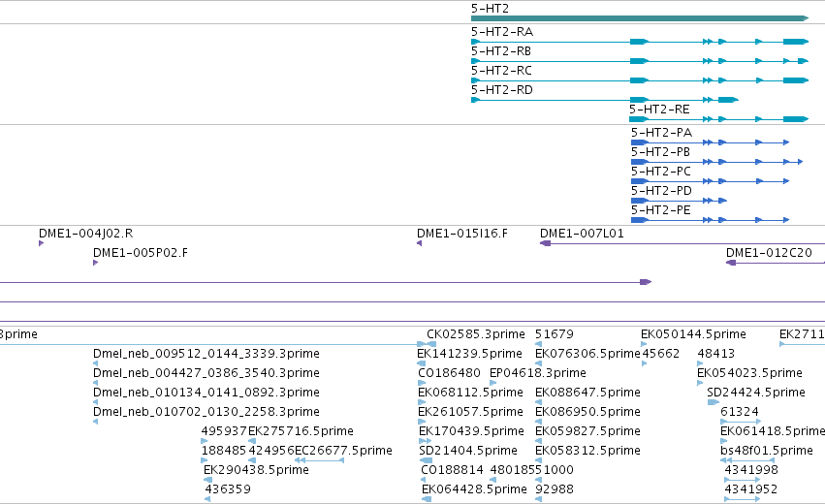The image size is (825, 504).
Task: Click Dmel_neb_010702_0130_2258.3prime label
Action: [206, 412]
